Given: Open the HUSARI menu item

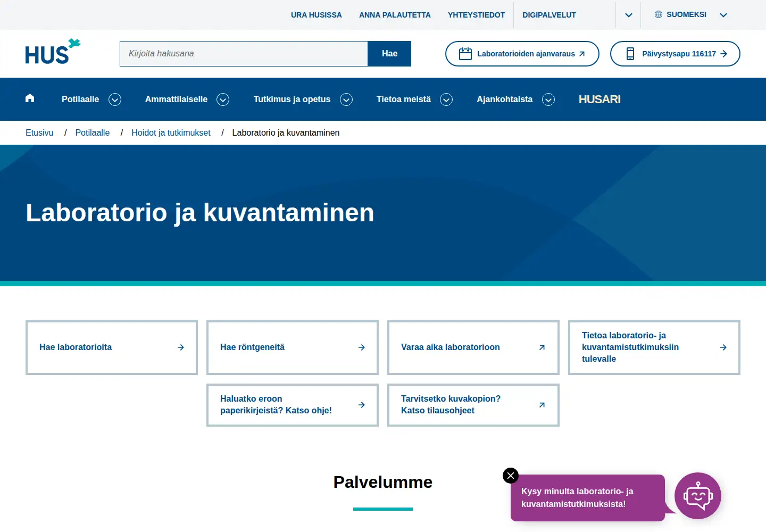Looking at the screenshot, I should coord(600,99).
